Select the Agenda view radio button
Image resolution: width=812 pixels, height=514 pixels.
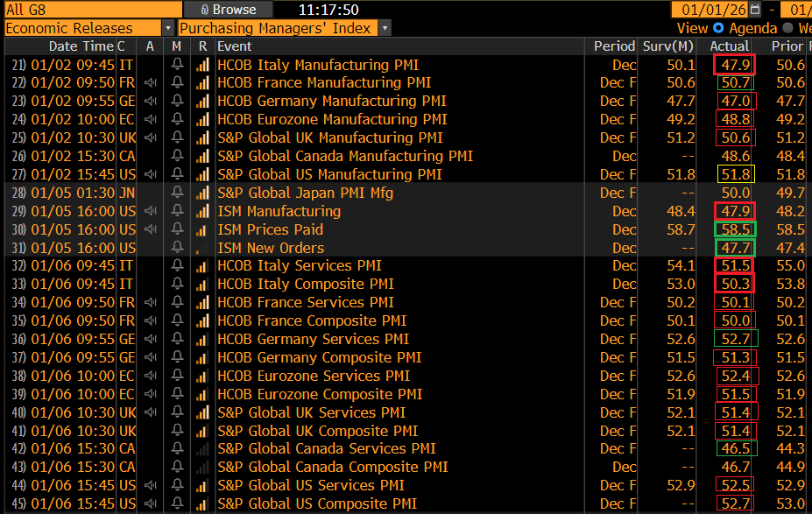[x=718, y=28]
